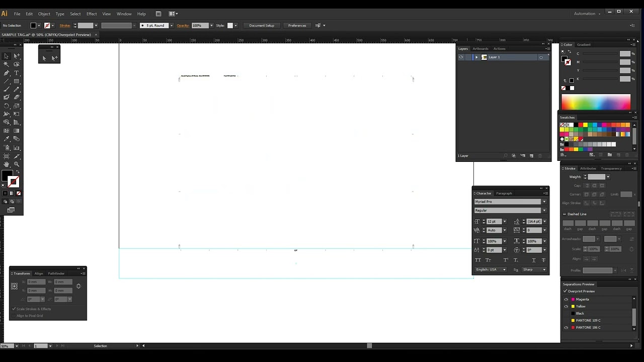Click the fill swatch in control bar
This screenshot has width=644, height=362.
[x=33, y=26]
